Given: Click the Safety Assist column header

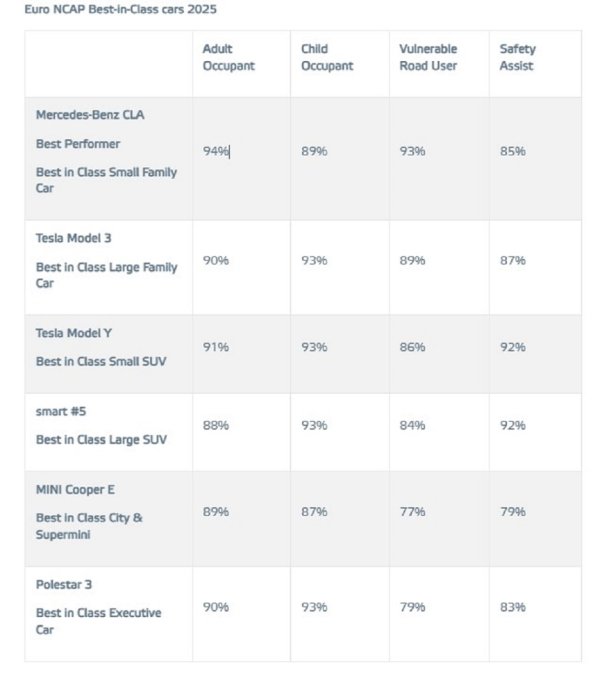Looking at the screenshot, I should pos(518,57).
